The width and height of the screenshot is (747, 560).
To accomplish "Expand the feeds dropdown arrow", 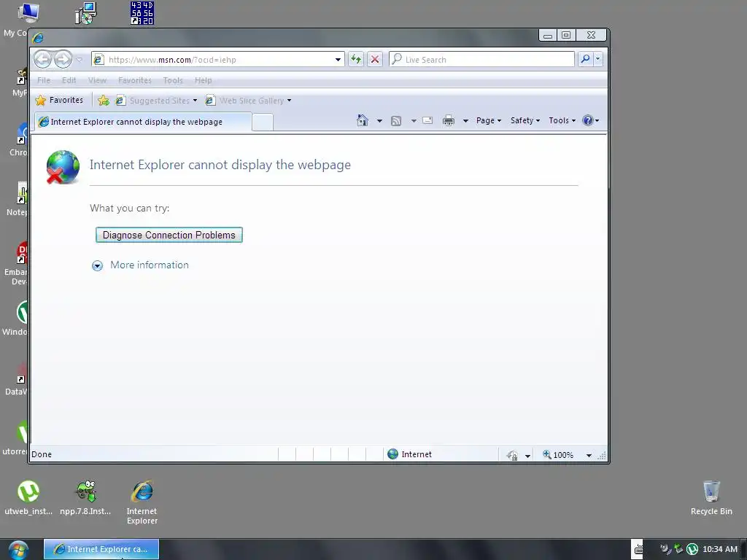I will click(414, 121).
